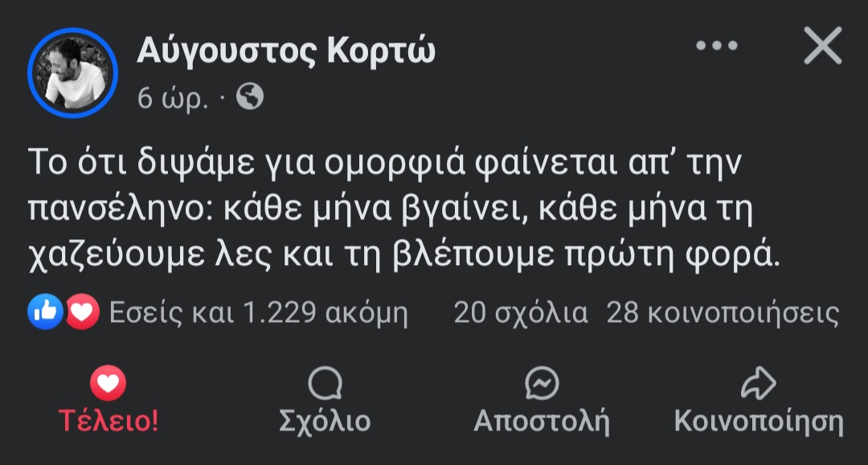This screenshot has height=465, width=868.
Task: Toggle your Τέλειο! reaction off
Action: tap(108, 399)
